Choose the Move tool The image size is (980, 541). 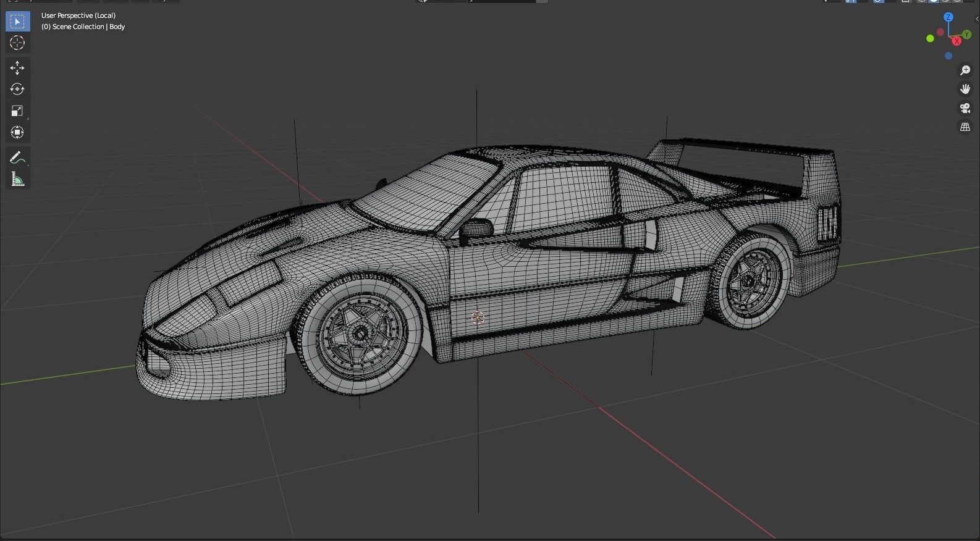tap(17, 68)
